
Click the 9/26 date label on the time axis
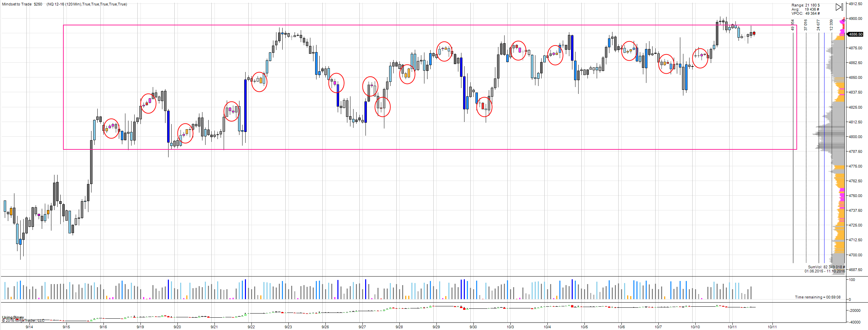325,327
